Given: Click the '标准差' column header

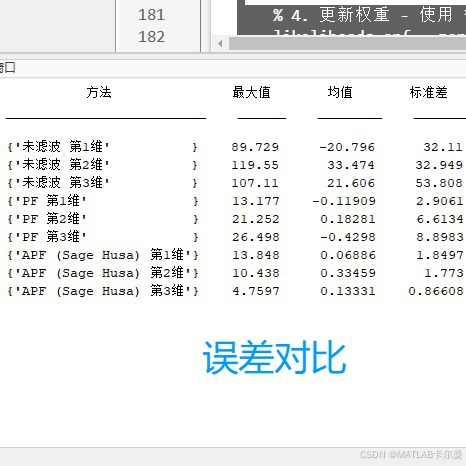Looking at the screenshot, I should (429, 92).
